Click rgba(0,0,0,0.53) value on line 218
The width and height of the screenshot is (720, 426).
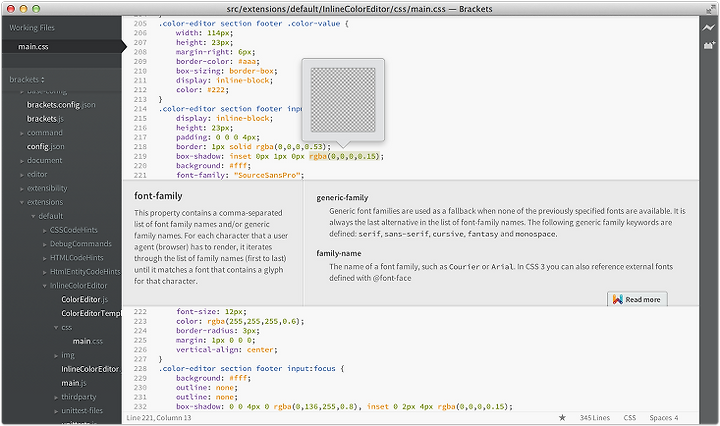tap(291, 146)
